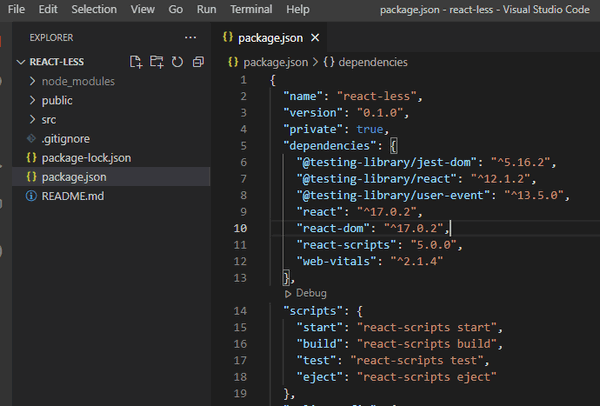Open the Run menu
The height and width of the screenshot is (406, 600).
[207, 9]
